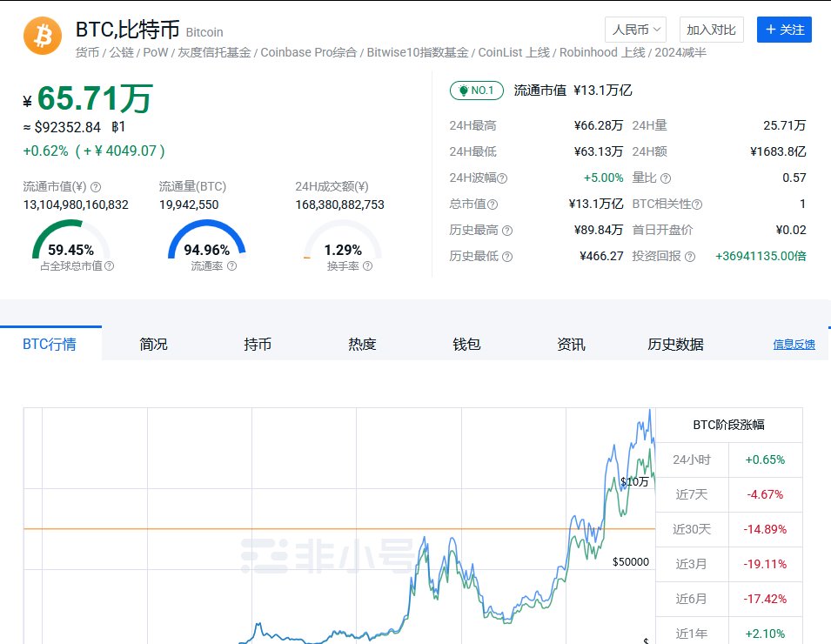Open help icon beside 换手率
The height and width of the screenshot is (644, 831).
[x=367, y=266]
